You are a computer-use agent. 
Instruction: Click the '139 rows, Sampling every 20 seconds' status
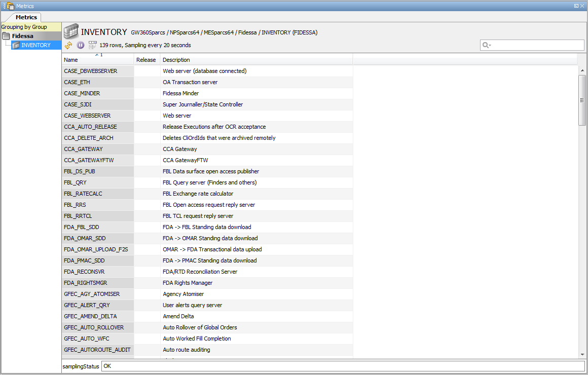[145, 46]
